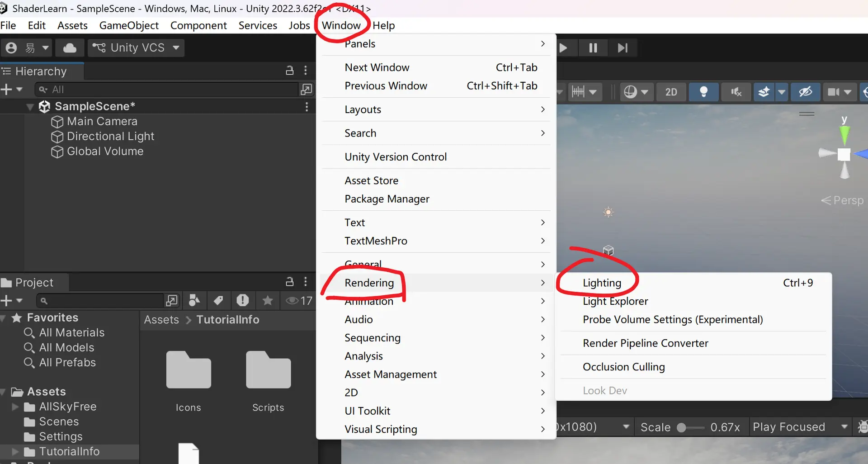
Task: Open the Help menu
Action: click(x=384, y=25)
